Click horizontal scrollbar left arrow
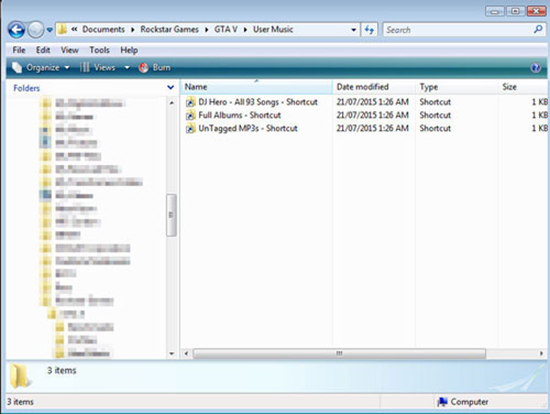The width and height of the screenshot is (550, 414). [x=186, y=353]
